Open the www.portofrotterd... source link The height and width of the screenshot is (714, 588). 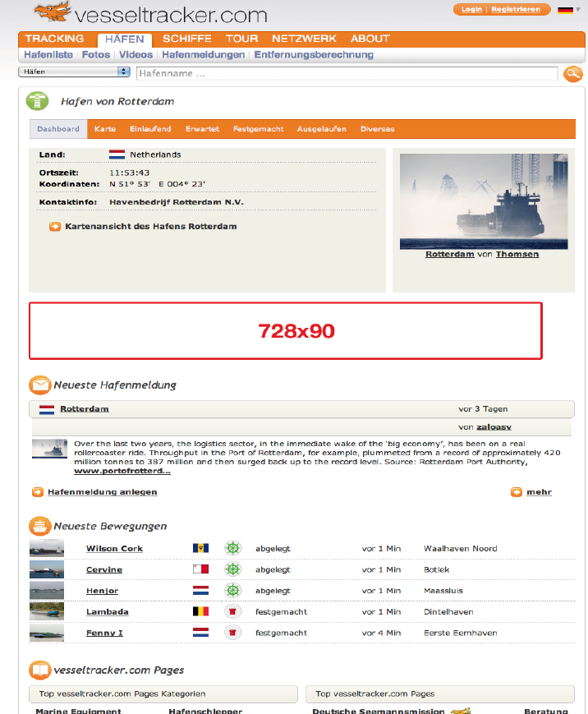pos(122,471)
